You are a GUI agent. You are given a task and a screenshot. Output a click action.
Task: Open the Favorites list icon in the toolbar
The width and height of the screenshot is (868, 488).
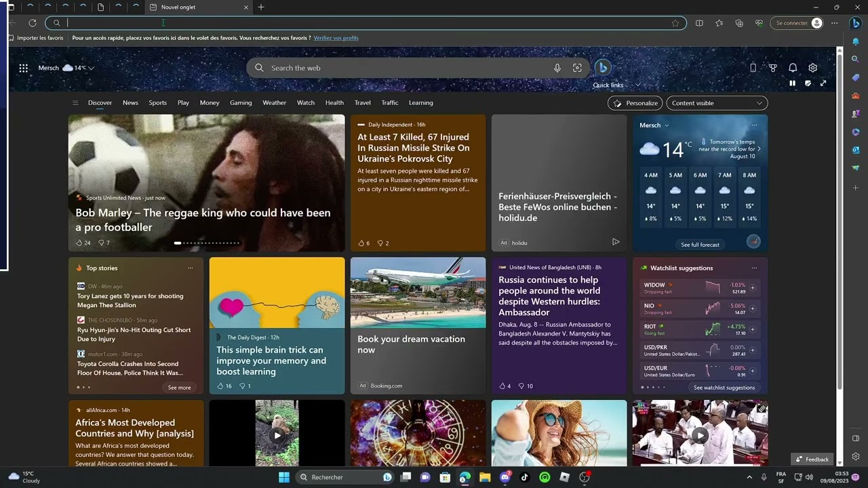(x=719, y=23)
